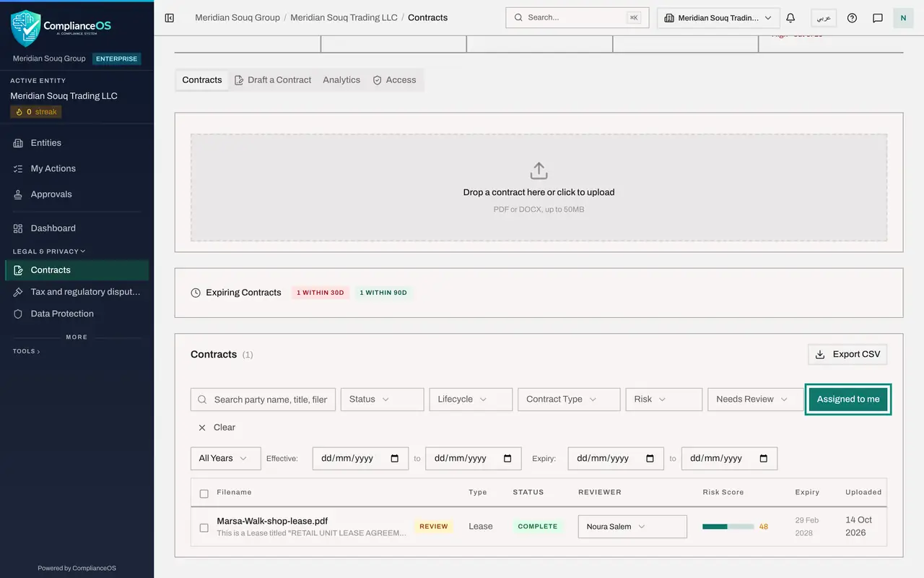
Task: Open the Lifecycle filter dropdown
Action: tap(471, 400)
